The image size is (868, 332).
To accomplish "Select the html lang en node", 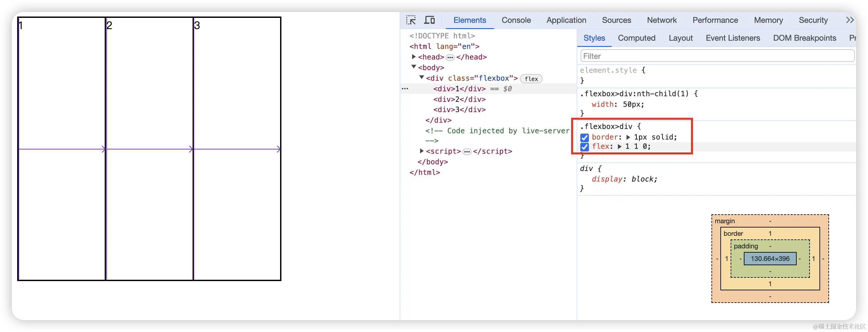I will (x=444, y=46).
